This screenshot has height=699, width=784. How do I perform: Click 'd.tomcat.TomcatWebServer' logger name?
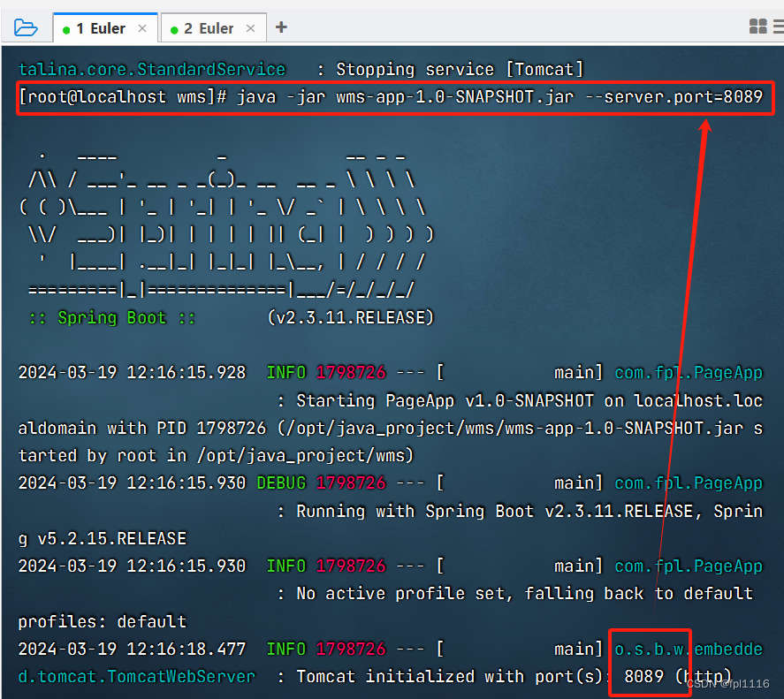136,677
